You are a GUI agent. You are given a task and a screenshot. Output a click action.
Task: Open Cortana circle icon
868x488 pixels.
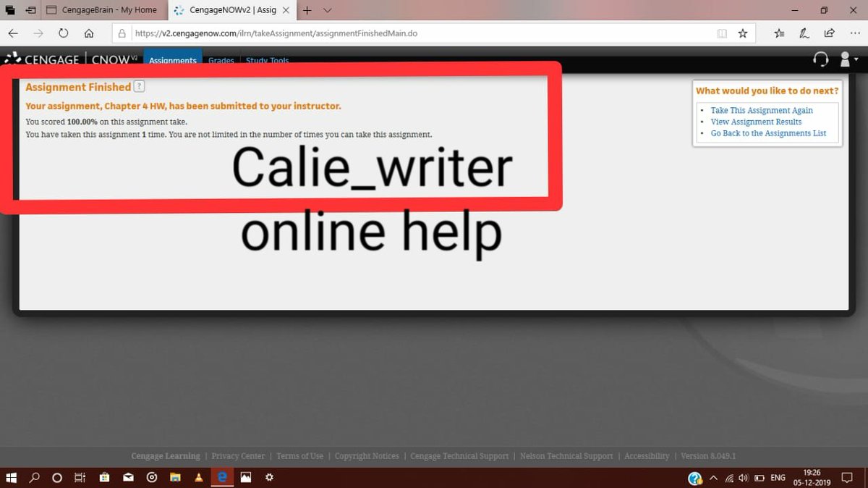click(58, 478)
